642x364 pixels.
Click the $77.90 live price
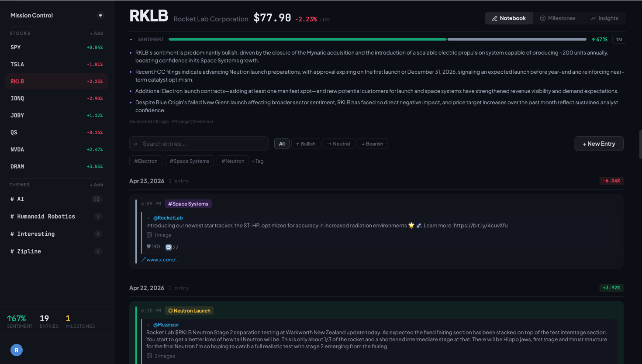(272, 18)
